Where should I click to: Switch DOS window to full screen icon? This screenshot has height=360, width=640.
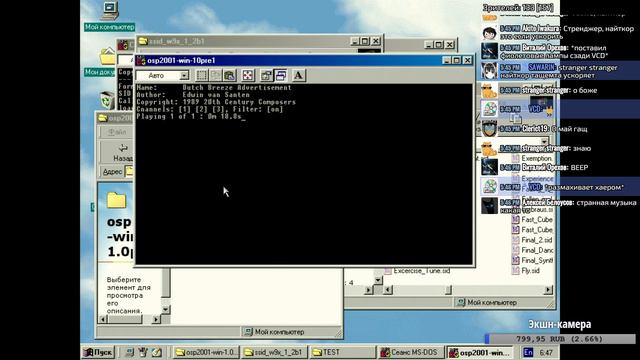pos(248,76)
